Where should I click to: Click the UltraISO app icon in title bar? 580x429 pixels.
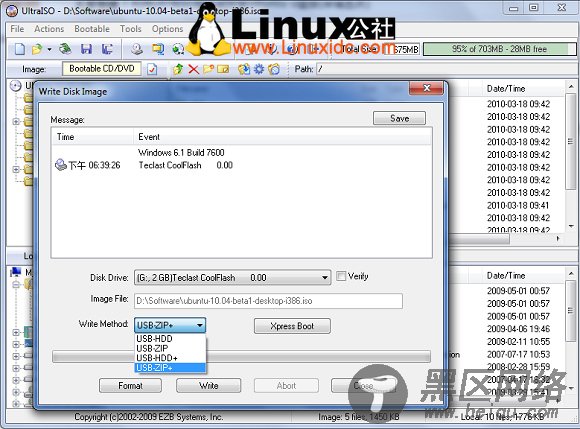(x=12, y=10)
